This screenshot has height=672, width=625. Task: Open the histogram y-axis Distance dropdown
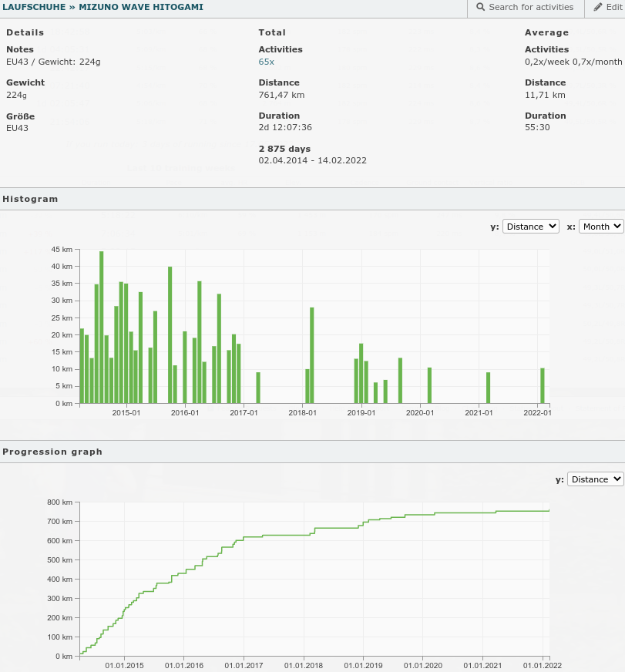coord(531,227)
